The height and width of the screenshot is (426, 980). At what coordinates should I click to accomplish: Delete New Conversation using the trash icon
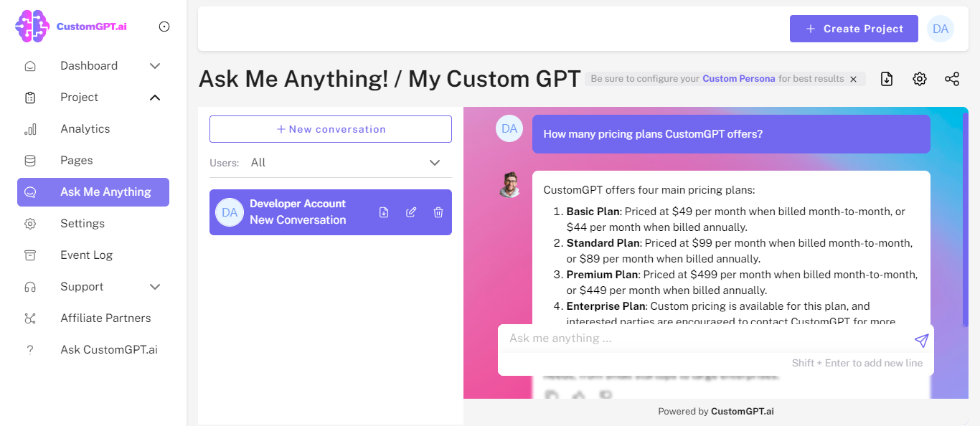438,212
